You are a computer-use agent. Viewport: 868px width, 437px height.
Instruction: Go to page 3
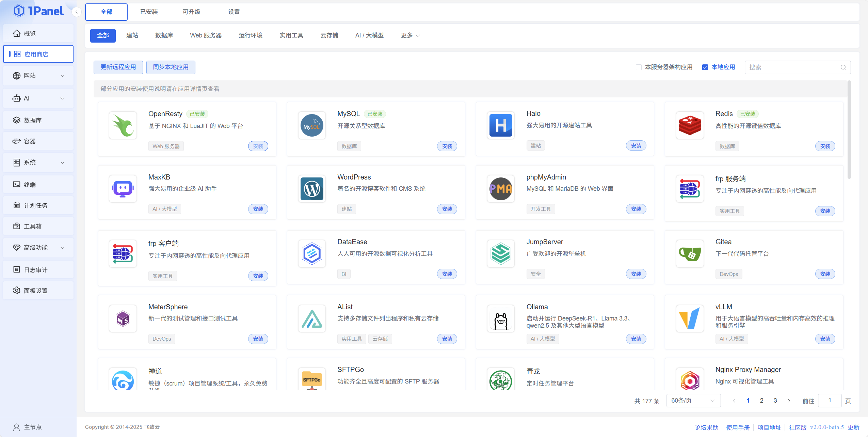775,401
